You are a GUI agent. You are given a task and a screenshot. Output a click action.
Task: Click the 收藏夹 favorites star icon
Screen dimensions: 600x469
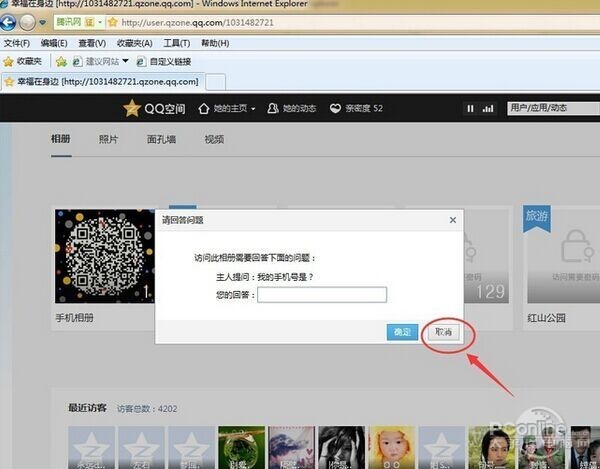click(9, 61)
